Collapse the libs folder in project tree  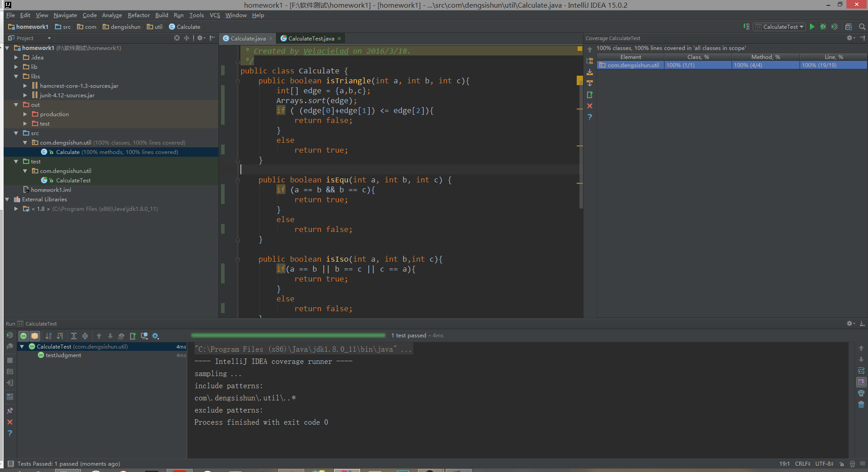(16, 77)
